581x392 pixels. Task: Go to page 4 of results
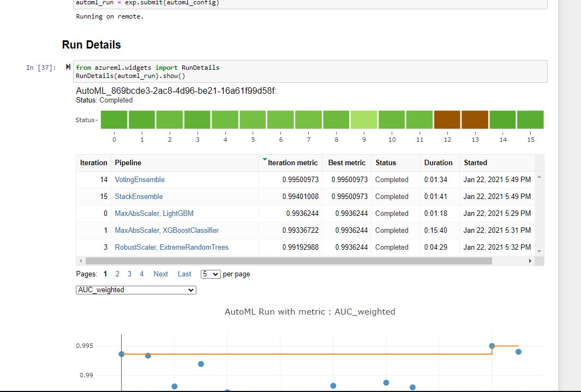click(x=141, y=274)
